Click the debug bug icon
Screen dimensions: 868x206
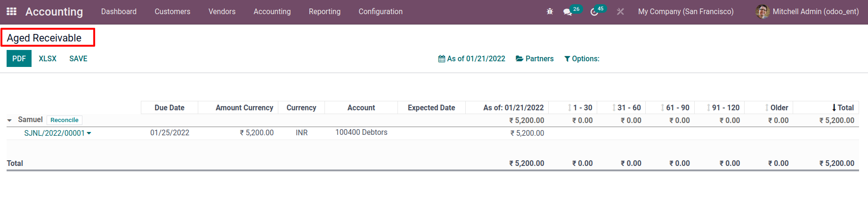coord(550,11)
